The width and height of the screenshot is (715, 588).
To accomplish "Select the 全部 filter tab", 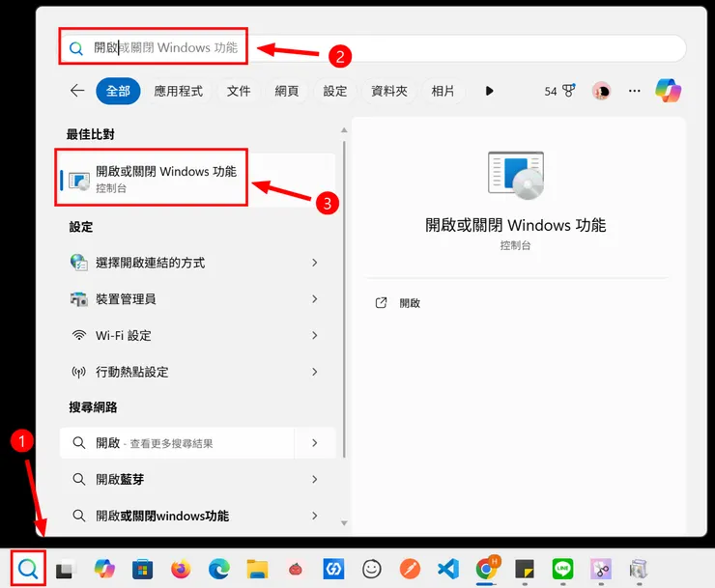I will click(x=118, y=91).
